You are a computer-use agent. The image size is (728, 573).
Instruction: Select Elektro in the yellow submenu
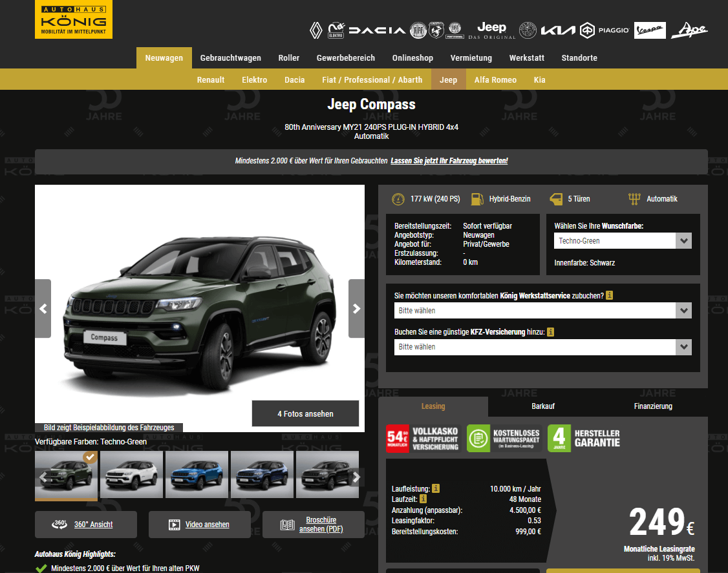click(x=255, y=80)
